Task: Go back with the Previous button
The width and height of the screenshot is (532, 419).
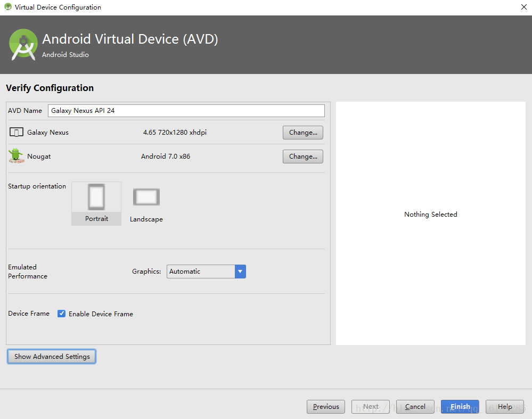Action: tap(326, 406)
